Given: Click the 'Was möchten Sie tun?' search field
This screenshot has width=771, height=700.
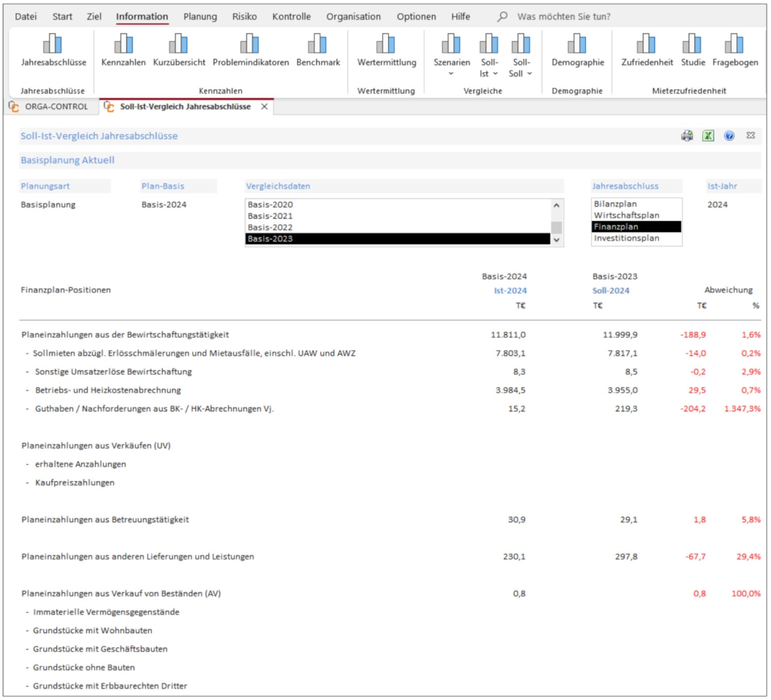Looking at the screenshot, I should click(x=563, y=17).
